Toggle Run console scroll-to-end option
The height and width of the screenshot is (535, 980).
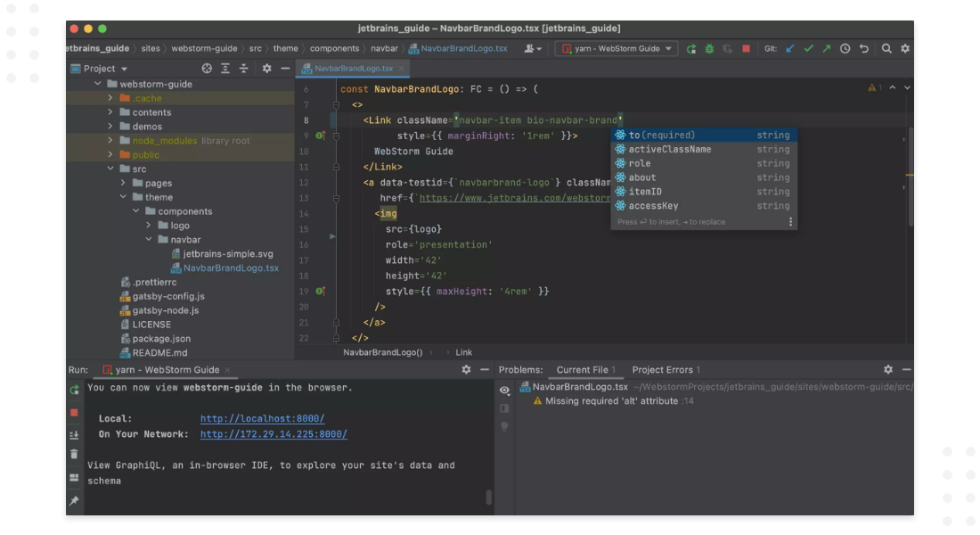[74, 435]
